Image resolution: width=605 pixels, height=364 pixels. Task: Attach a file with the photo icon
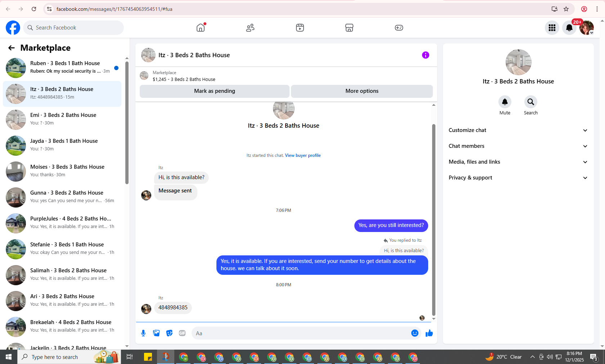[x=156, y=333]
